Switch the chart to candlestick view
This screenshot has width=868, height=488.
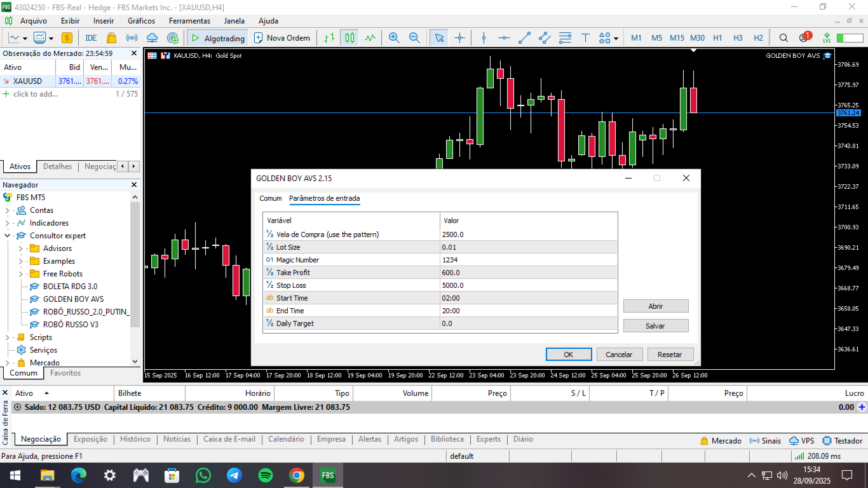(349, 37)
